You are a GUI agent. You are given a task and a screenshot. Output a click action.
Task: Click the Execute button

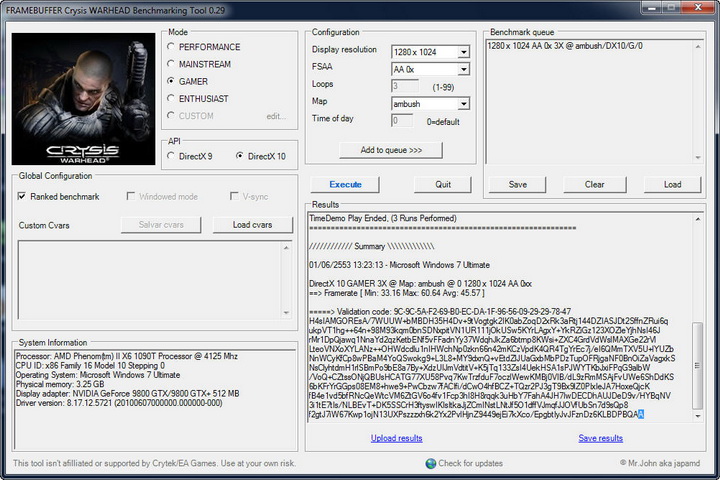[345, 185]
